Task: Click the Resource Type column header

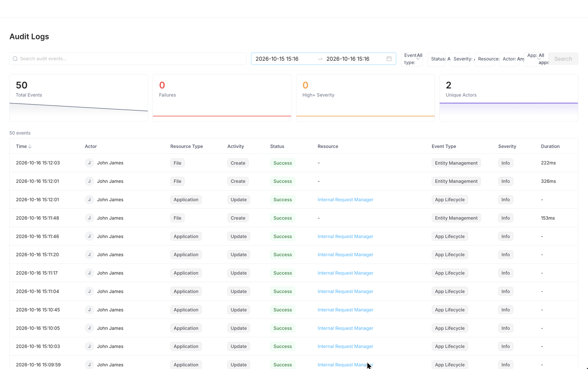Action: (186, 146)
